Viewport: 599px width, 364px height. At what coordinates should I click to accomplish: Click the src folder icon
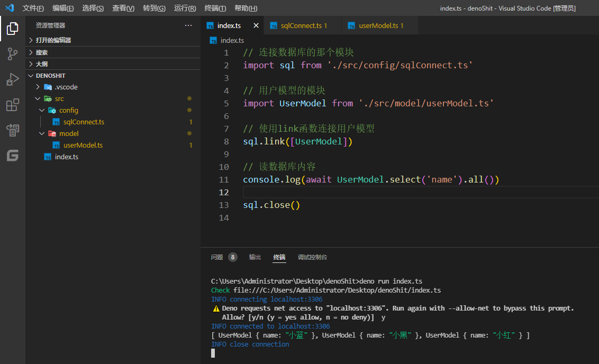48,98
